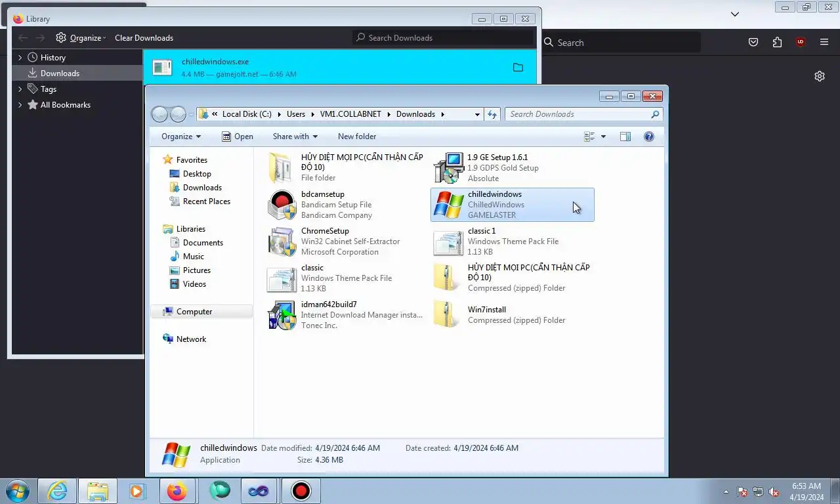840x504 pixels.
Task: Expand the Tags tree in Library
Action: pyautogui.click(x=20, y=89)
